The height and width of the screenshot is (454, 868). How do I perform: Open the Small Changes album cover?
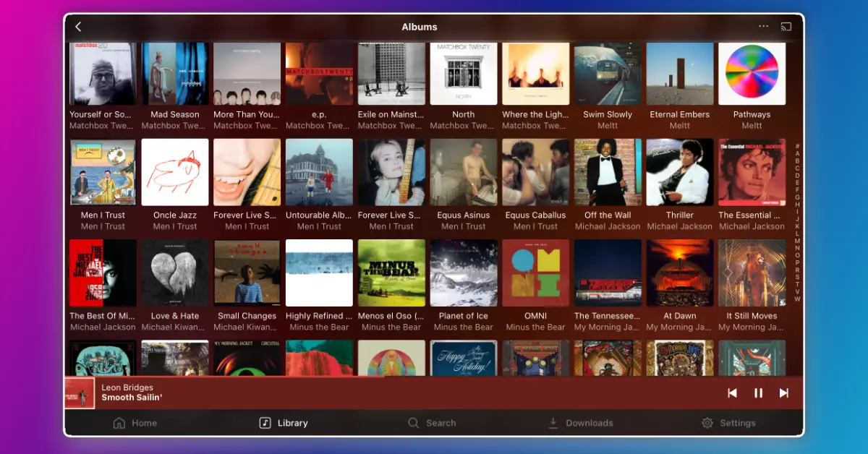point(247,273)
